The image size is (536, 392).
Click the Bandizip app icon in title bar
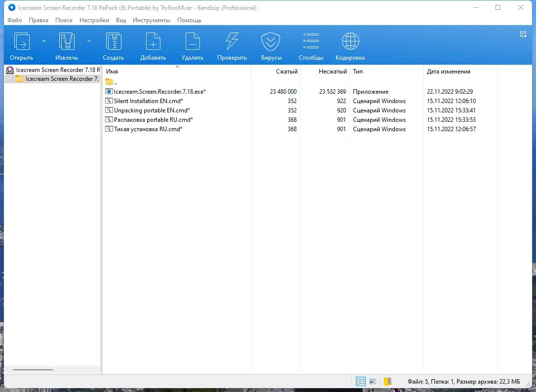(12, 7)
